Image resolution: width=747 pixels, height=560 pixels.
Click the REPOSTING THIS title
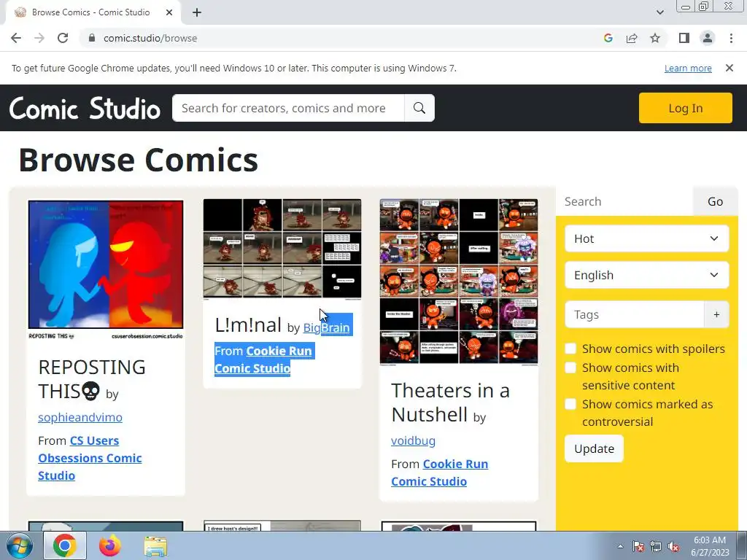point(92,379)
